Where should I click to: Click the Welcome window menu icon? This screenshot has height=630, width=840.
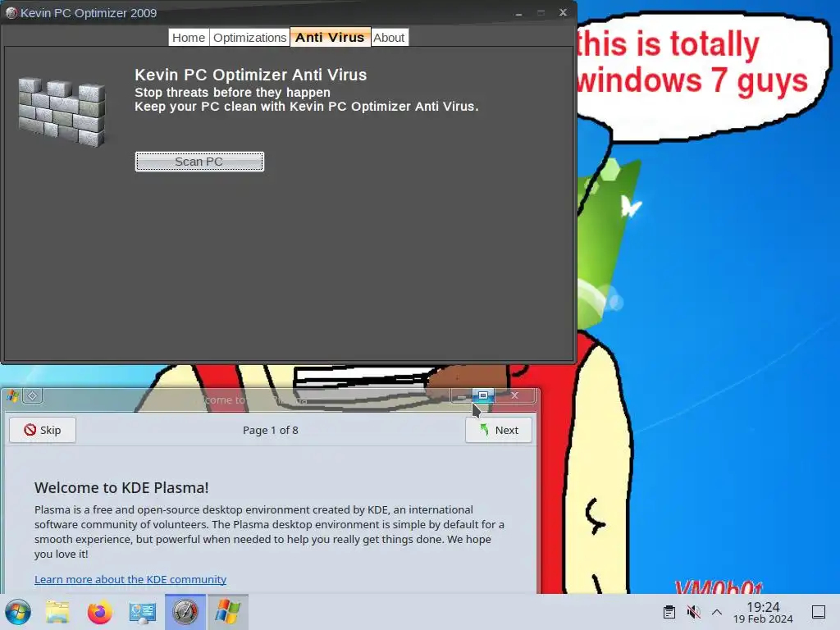13,396
